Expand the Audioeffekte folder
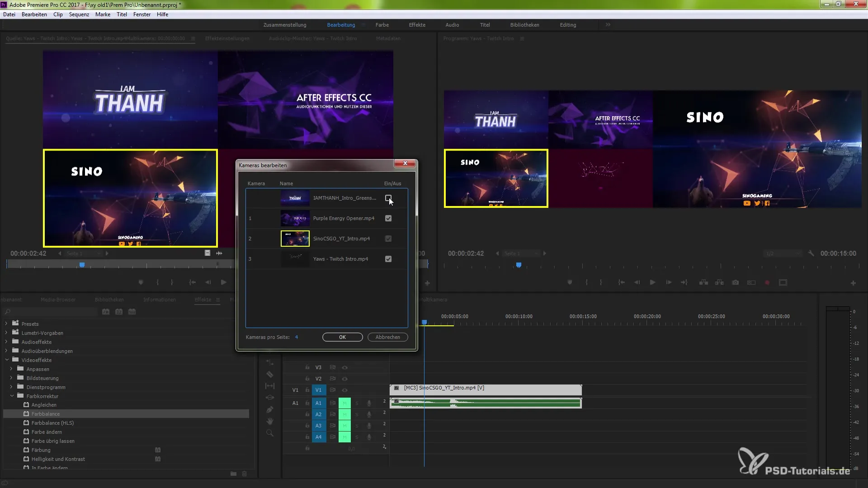The height and width of the screenshot is (488, 868). 6,342
